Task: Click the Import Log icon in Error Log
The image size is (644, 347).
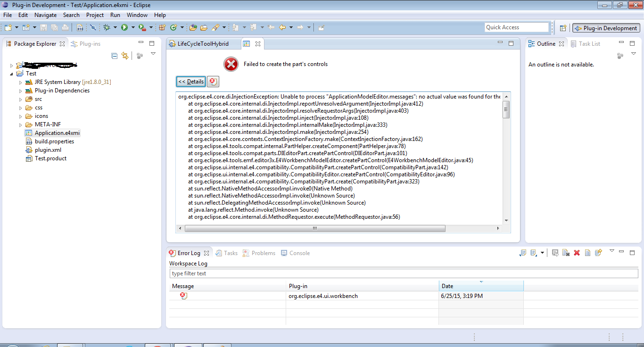Action: (x=534, y=253)
